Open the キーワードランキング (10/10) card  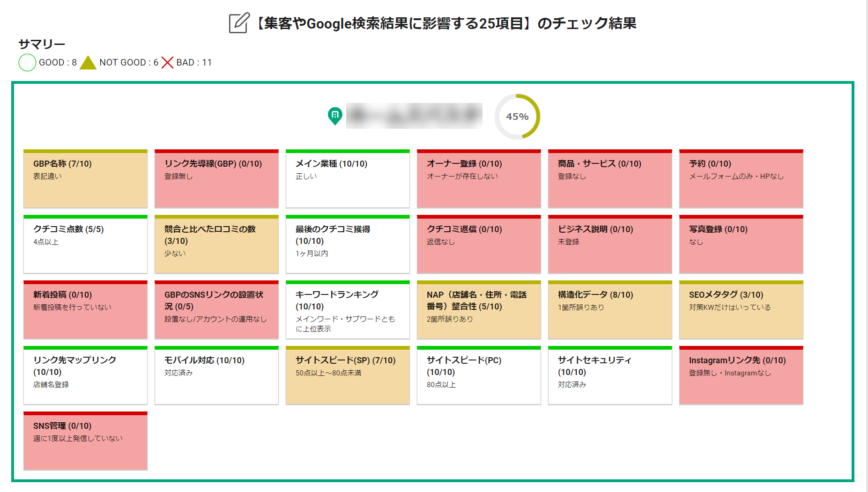click(x=347, y=310)
